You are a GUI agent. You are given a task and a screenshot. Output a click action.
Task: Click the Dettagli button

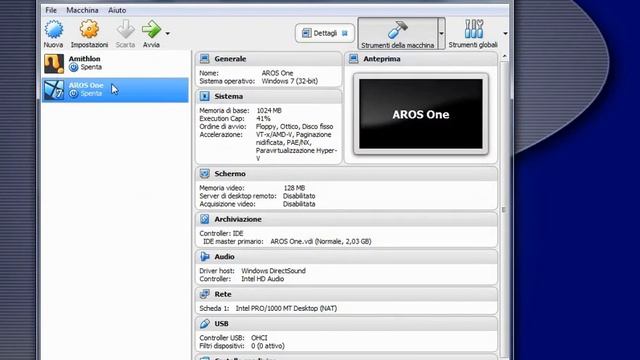point(325,33)
